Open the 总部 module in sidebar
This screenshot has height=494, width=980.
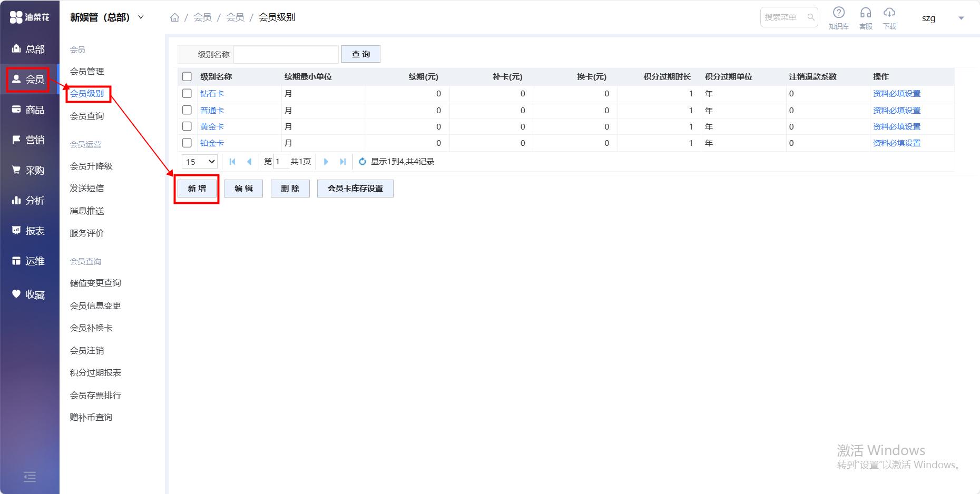(x=28, y=49)
